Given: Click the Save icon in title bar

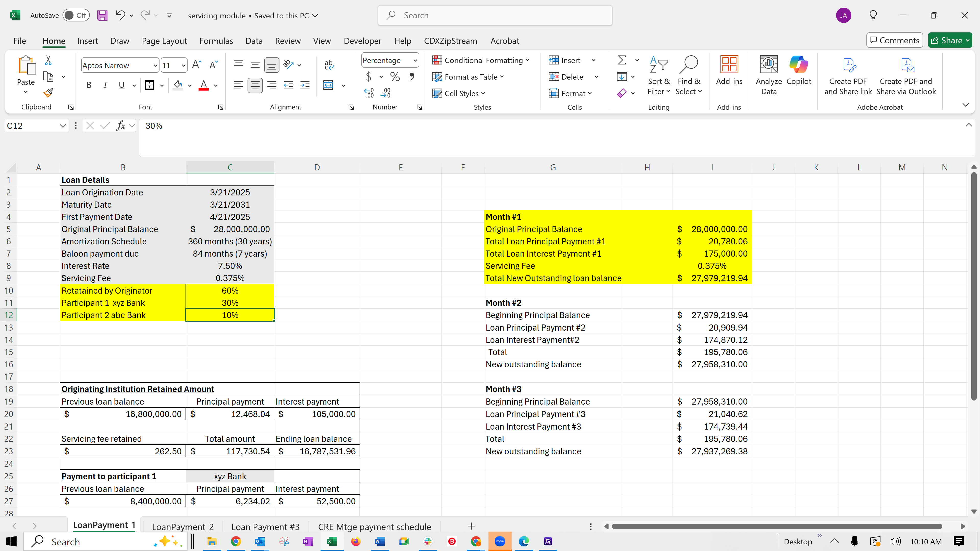Looking at the screenshot, I should [x=102, y=15].
